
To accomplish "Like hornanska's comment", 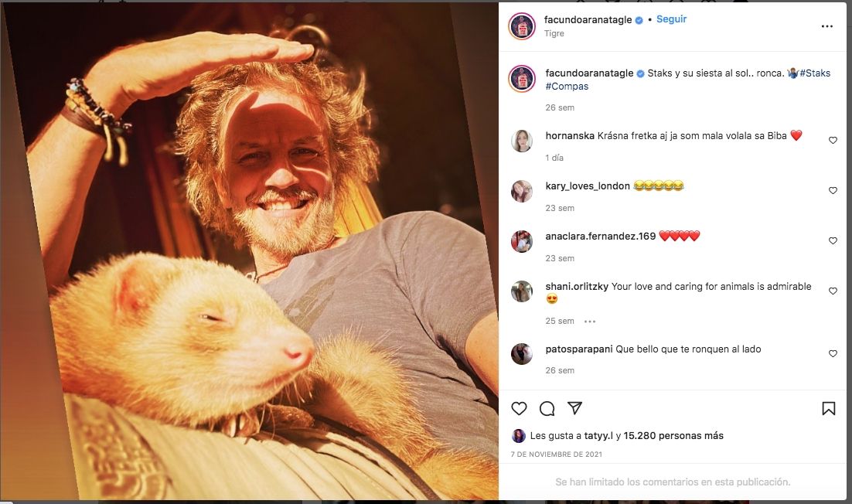I will [833, 141].
